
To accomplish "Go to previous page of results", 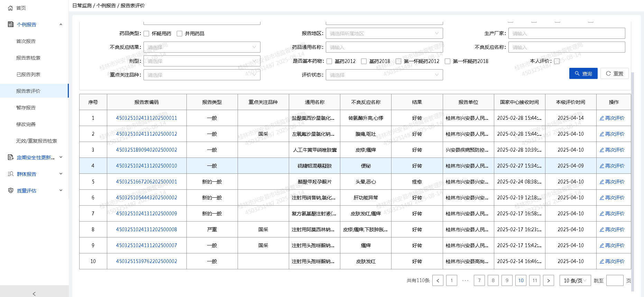I will coord(438,281).
